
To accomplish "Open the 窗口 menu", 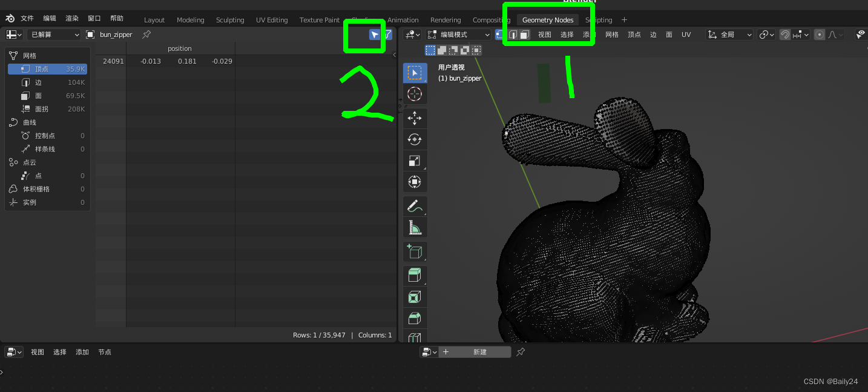I will point(94,19).
